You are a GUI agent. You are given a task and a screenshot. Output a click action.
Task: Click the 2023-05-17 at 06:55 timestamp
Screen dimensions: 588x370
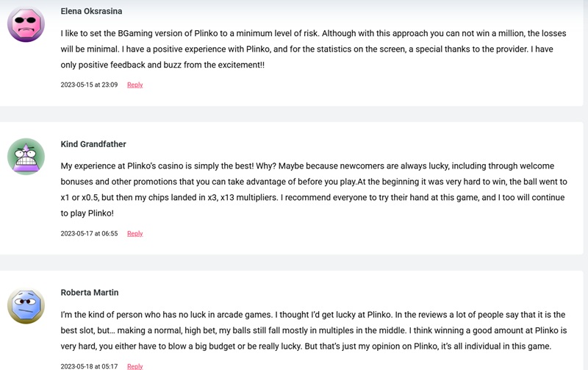(89, 233)
